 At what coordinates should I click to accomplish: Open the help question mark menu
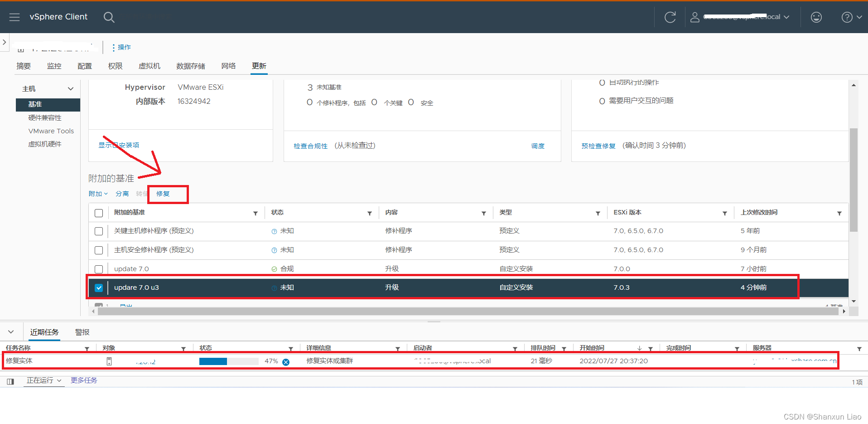[851, 17]
